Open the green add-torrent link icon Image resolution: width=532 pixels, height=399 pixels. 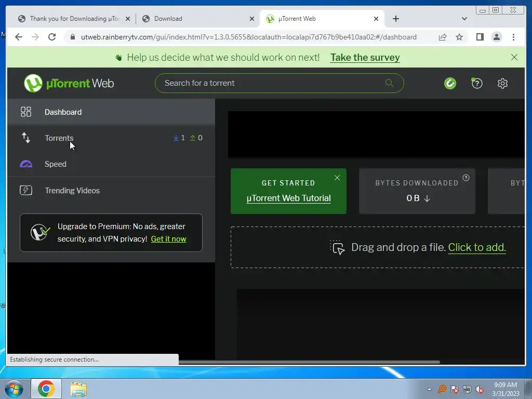pos(450,83)
